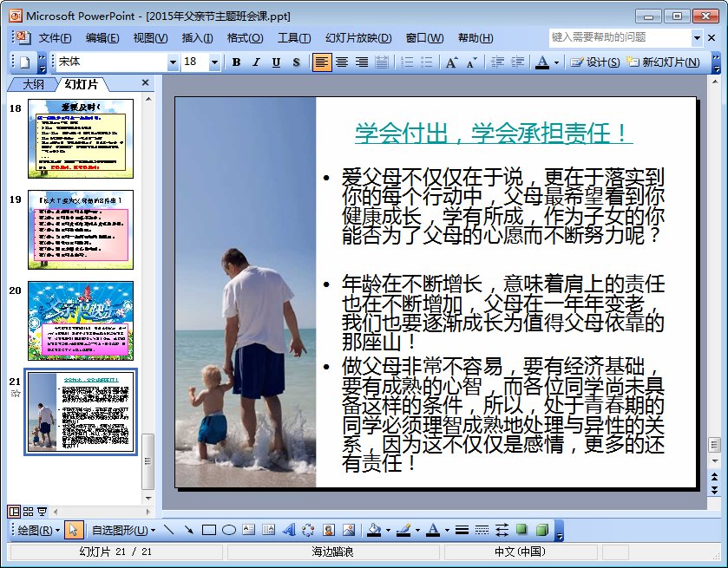Screen dimensions: 728x568
Task: Insert a 新幻灯片(N) new slide
Action: tap(663, 62)
